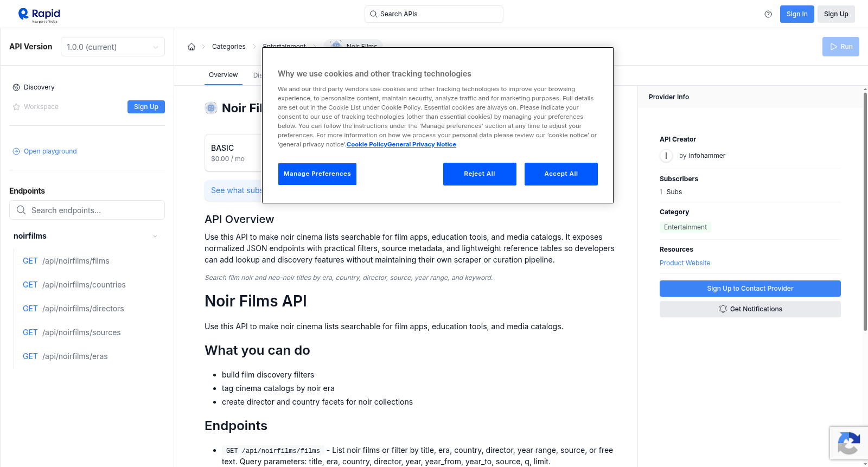Click the 'Subs' subscriber count text
This screenshot has height=467, width=868.
coord(674,192)
